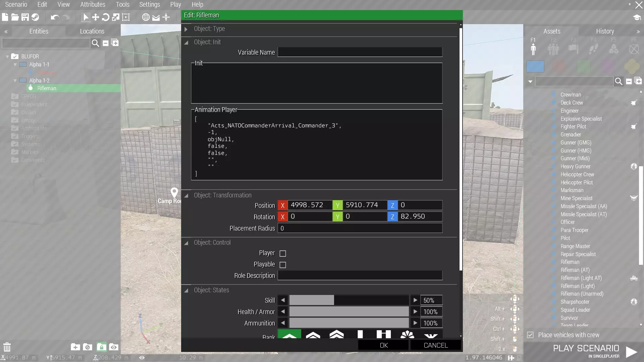Toggle Place vehicles with crew checkbox
Viewport: 644px width, 362px height.
tap(530, 335)
